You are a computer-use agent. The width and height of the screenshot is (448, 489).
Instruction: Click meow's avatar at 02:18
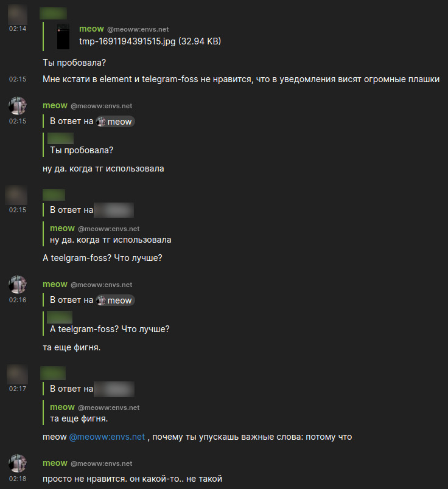(x=18, y=463)
